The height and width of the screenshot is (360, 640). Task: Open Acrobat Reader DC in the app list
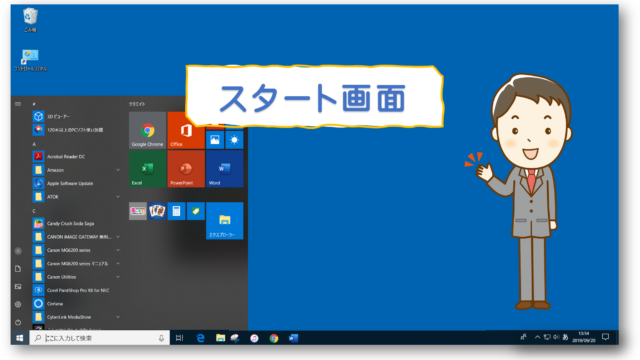click(x=76, y=156)
